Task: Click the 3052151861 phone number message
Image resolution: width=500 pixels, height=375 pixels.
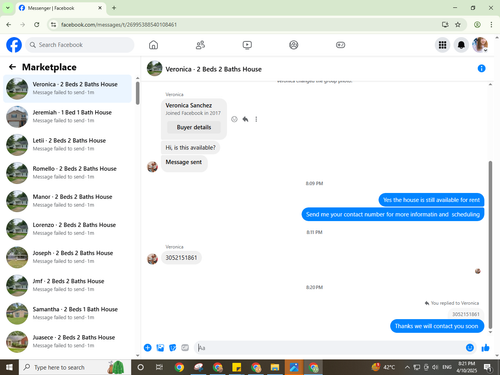Action: click(181, 258)
